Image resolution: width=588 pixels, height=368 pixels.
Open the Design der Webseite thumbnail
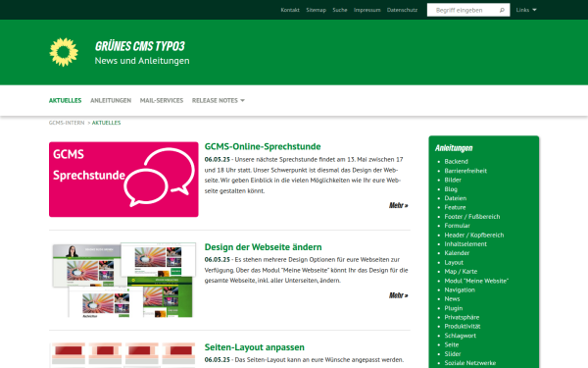tap(123, 280)
